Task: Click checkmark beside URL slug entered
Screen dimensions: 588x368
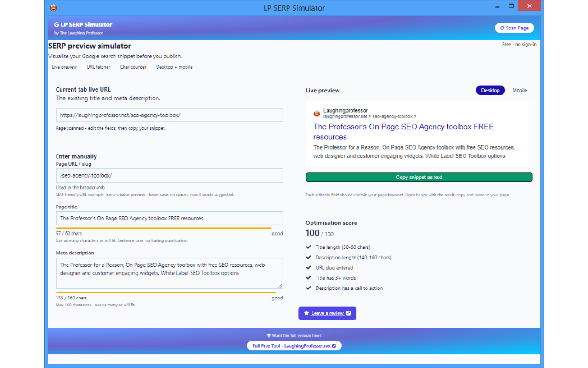Action: 309,267
